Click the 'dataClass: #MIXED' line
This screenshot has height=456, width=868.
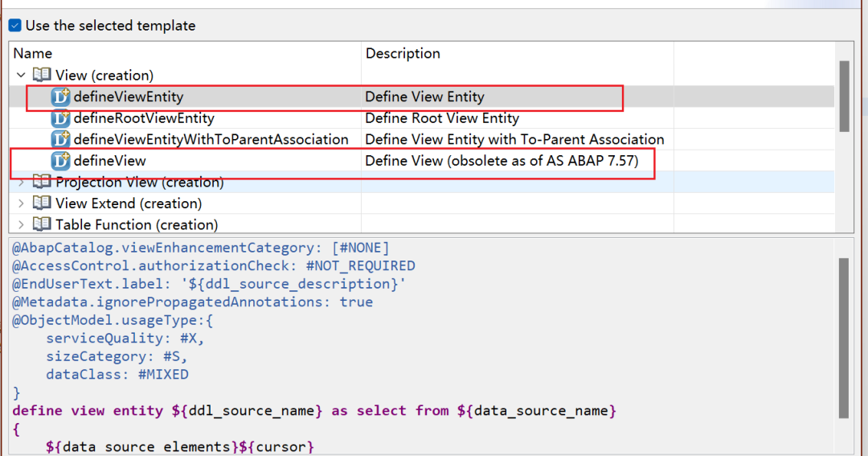click(x=117, y=375)
